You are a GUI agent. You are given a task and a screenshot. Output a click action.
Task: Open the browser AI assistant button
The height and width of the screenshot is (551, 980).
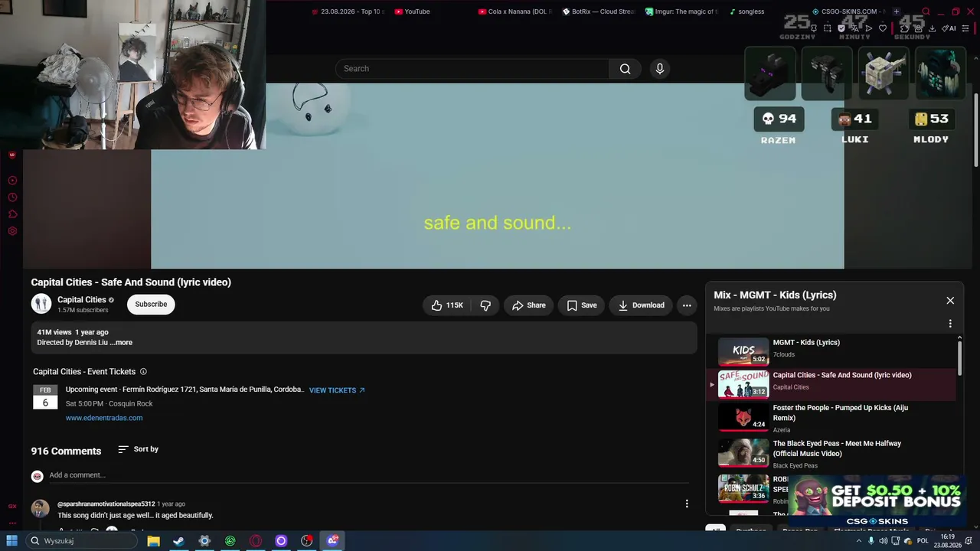(949, 28)
